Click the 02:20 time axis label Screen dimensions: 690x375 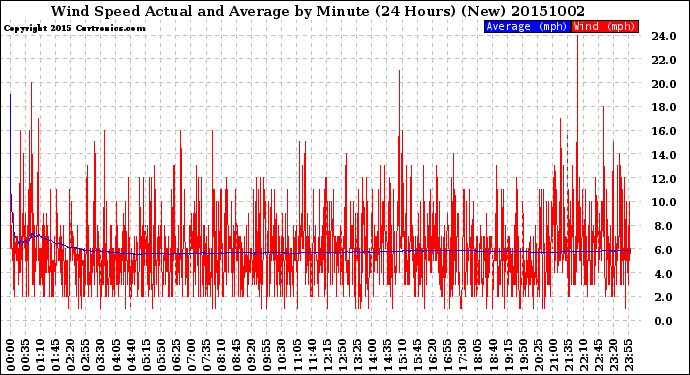click(71, 355)
